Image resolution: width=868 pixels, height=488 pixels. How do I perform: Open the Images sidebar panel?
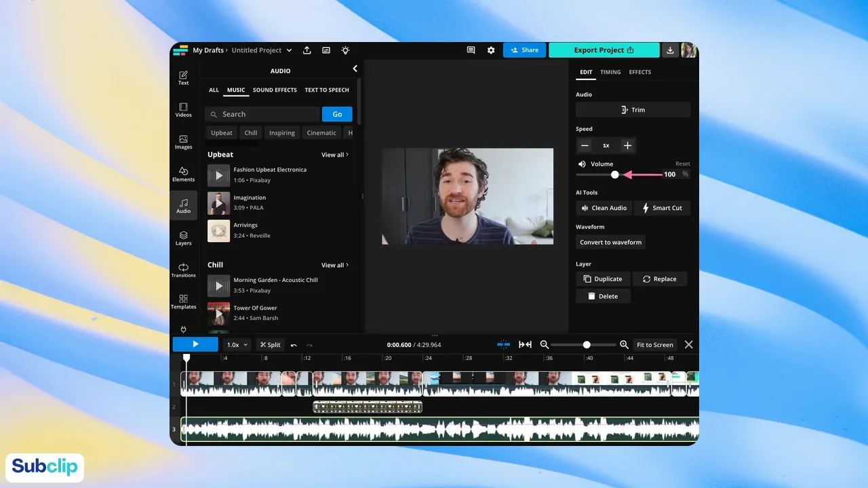[183, 142]
